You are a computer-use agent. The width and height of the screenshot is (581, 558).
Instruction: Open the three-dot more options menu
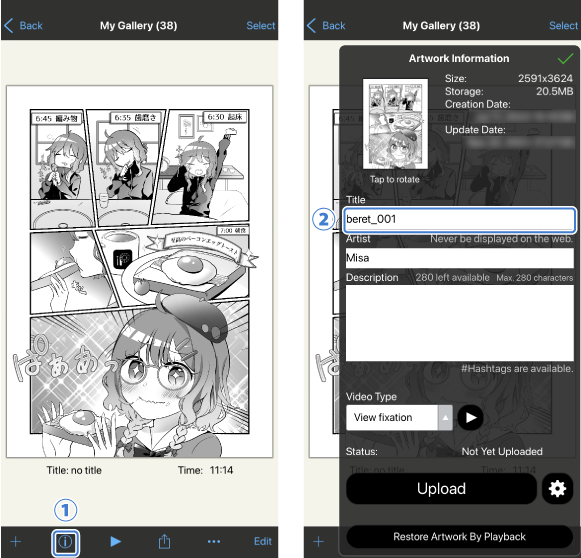tap(214, 542)
